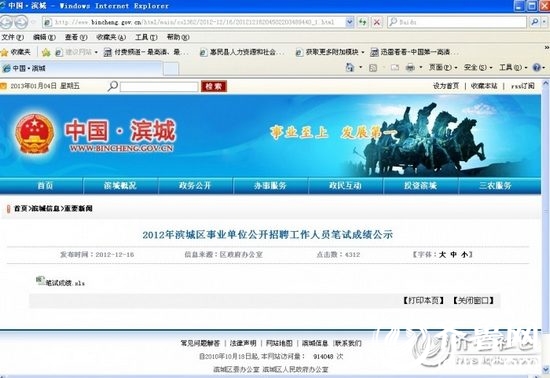Open a new blank tab button
The image size is (550, 378).
[x=171, y=69]
